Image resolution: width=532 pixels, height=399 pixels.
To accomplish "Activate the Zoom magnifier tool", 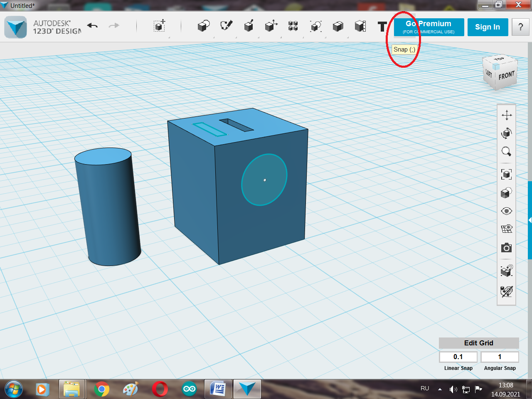I will 507,152.
